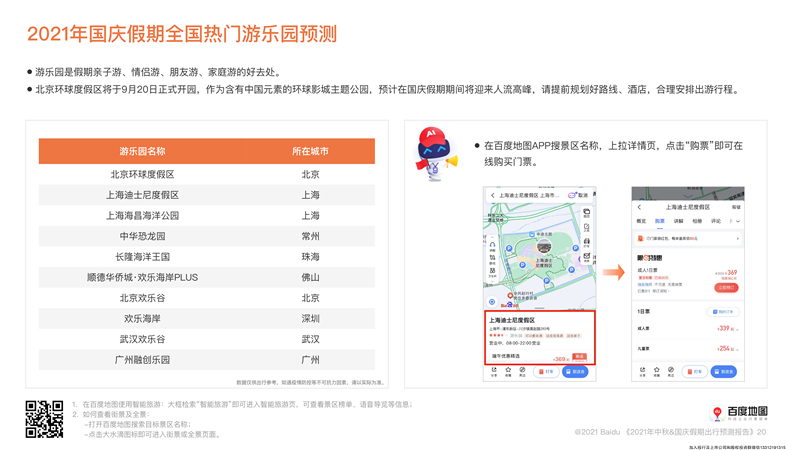The width and height of the screenshot is (800, 450).
Task: Tap share icon in right phone bottom bar
Action: [642, 371]
